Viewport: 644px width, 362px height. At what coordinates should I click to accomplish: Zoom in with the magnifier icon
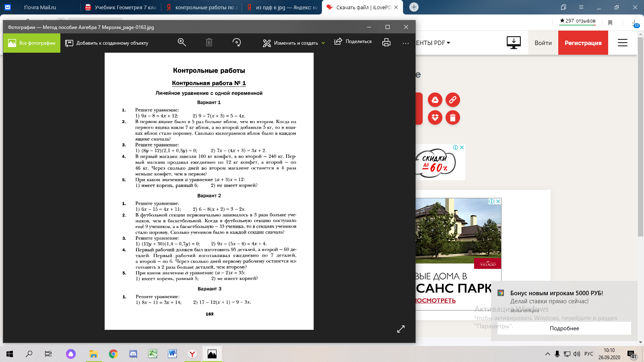click(x=182, y=43)
